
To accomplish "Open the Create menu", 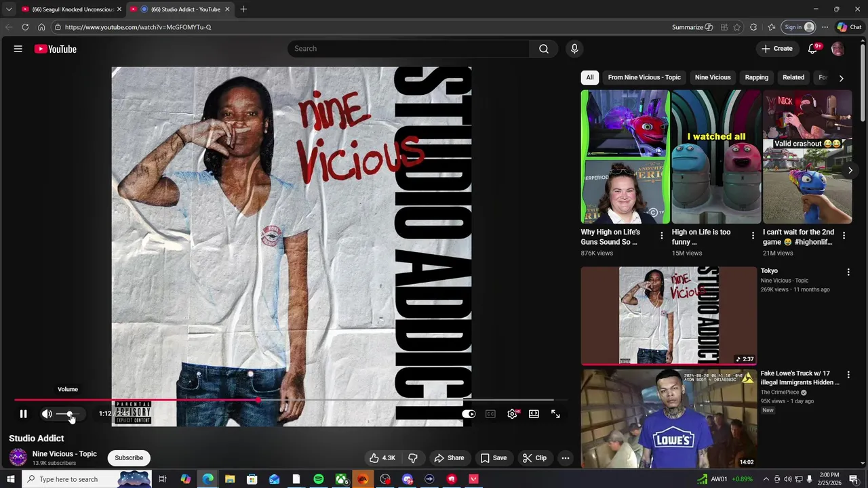I will 777,49.
